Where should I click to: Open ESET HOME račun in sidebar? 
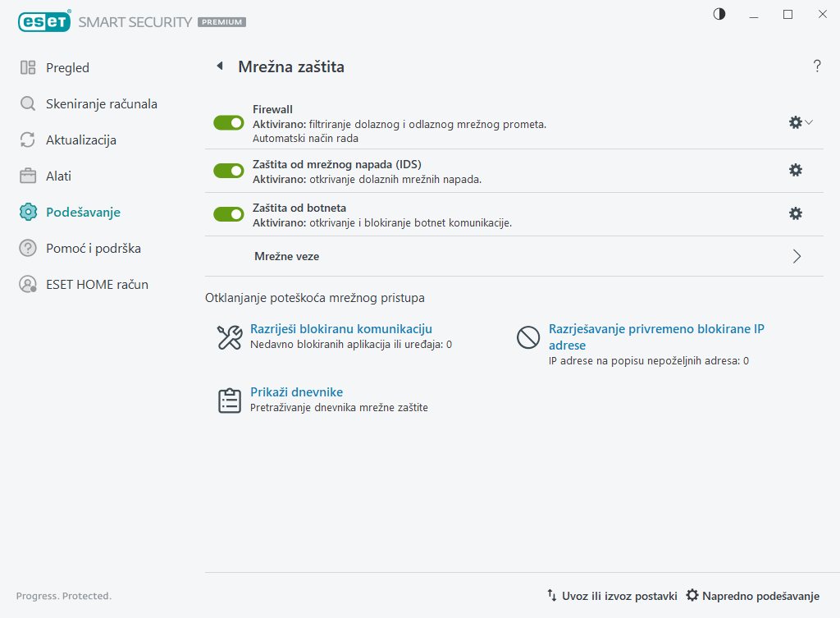[97, 285]
